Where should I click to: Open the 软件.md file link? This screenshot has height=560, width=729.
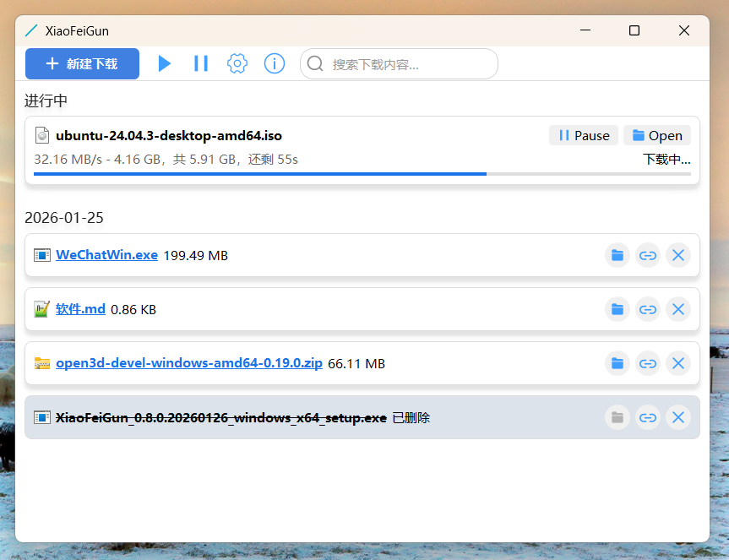click(80, 308)
